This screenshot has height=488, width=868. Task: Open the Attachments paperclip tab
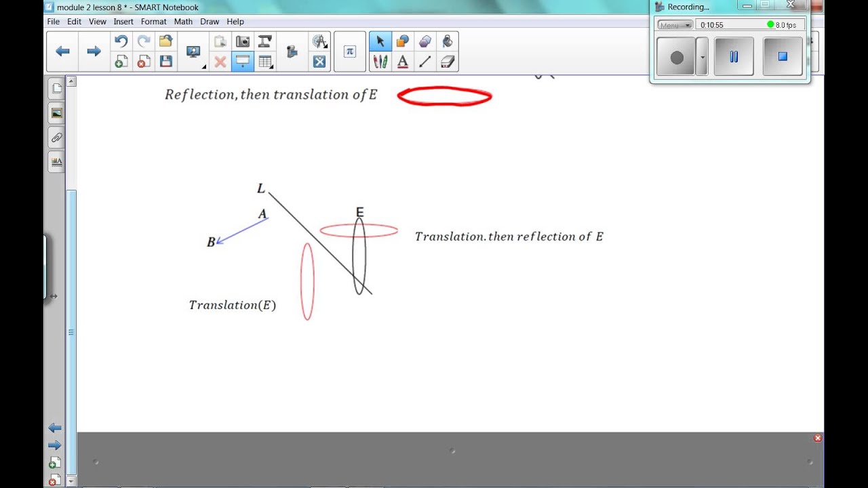click(x=56, y=138)
